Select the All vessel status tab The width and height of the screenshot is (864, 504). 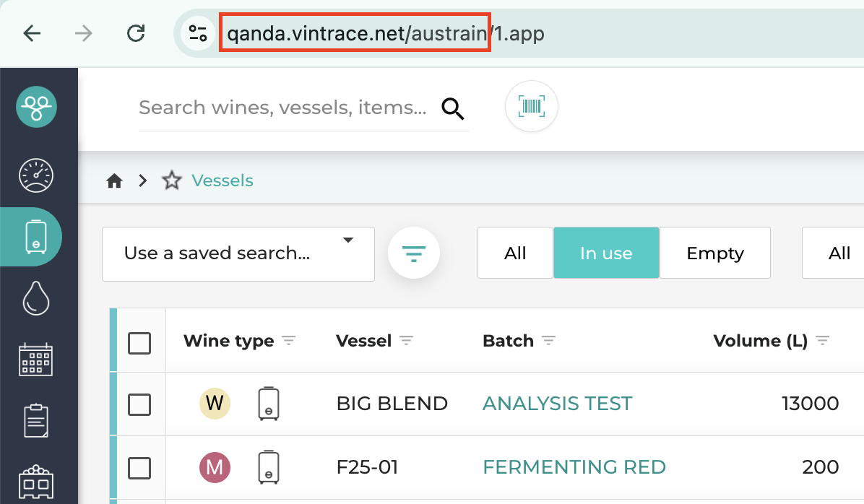click(515, 253)
